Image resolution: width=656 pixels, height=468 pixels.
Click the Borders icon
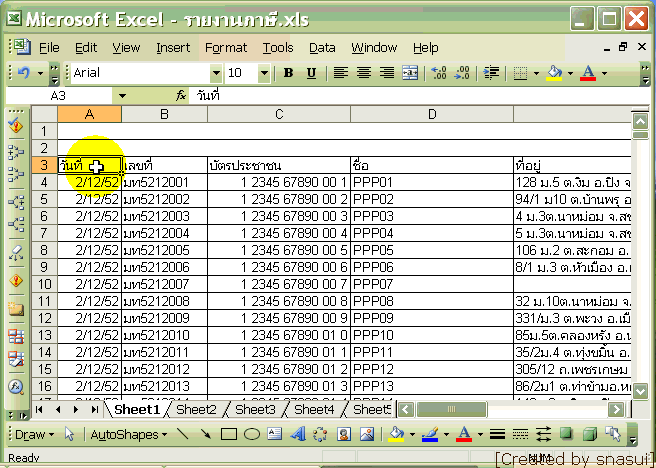point(520,73)
